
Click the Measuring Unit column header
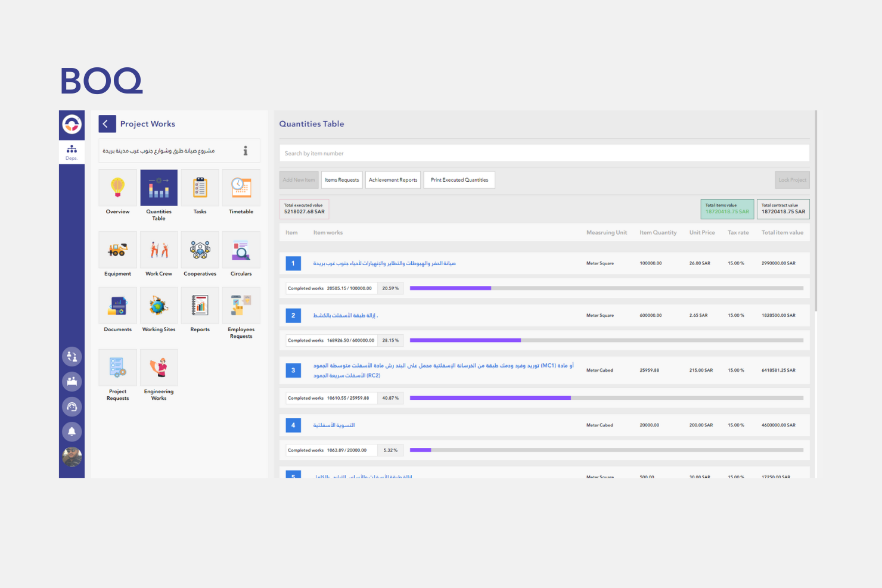pyautogui.click(x=607, y=233)
